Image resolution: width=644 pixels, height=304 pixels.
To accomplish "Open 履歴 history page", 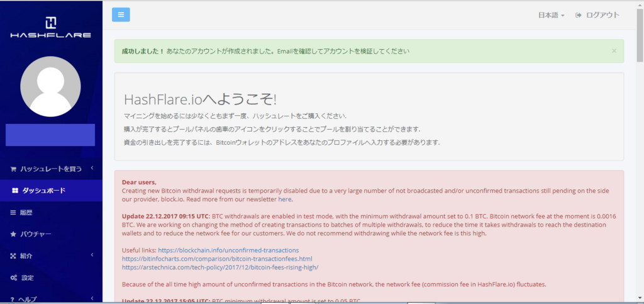I will (x=52, y=212).
